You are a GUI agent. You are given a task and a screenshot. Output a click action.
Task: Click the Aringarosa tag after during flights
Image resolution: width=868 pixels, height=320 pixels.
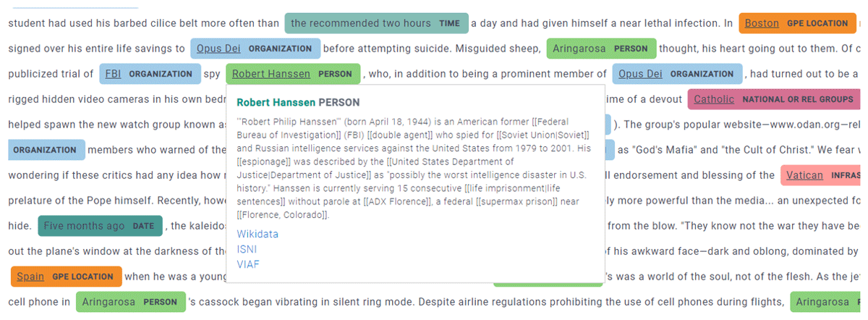(x=829, y=302)
